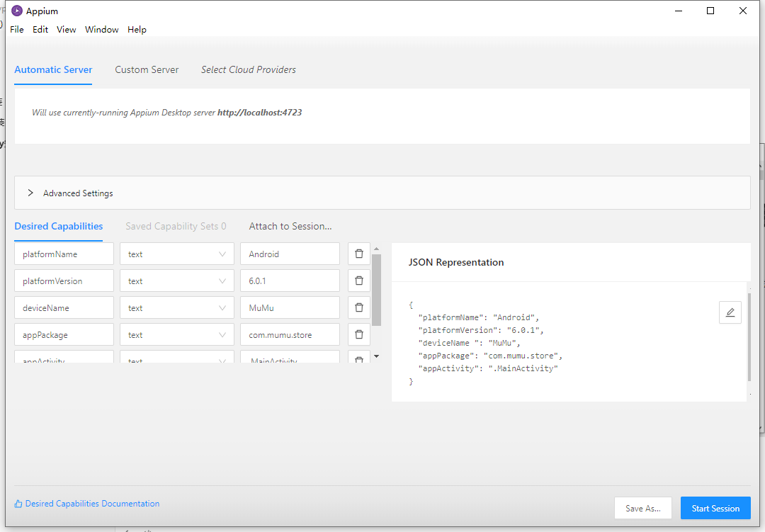Open type dropdown for appPackage

pos(176,334)
